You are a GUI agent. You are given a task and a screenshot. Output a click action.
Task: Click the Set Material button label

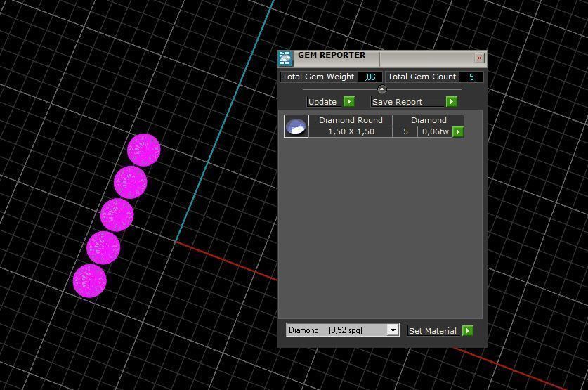pyautogui.click(x=433, y=331)
